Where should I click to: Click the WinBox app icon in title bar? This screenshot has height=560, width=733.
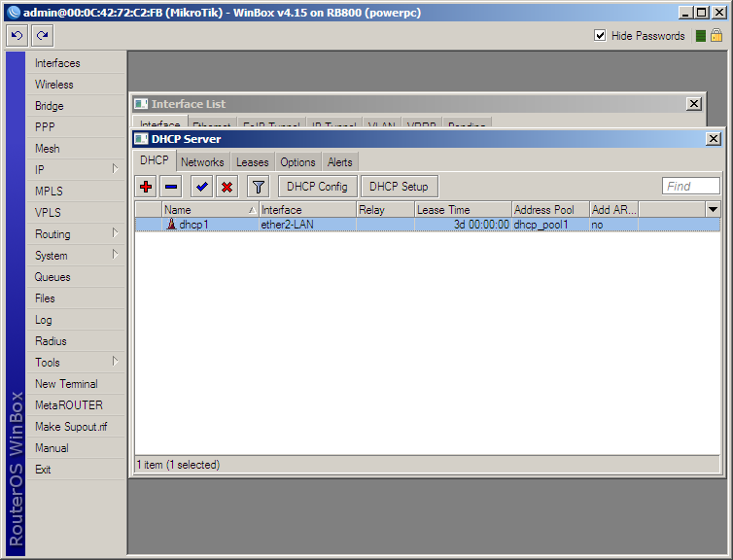click(14, 13)
